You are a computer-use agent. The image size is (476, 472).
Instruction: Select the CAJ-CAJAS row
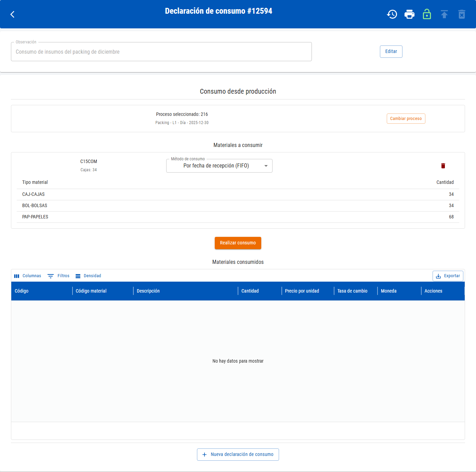coord(238,194)
